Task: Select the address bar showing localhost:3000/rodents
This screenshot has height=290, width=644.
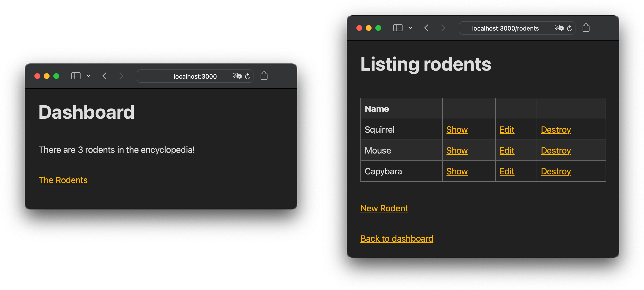Action: point(505,28)
